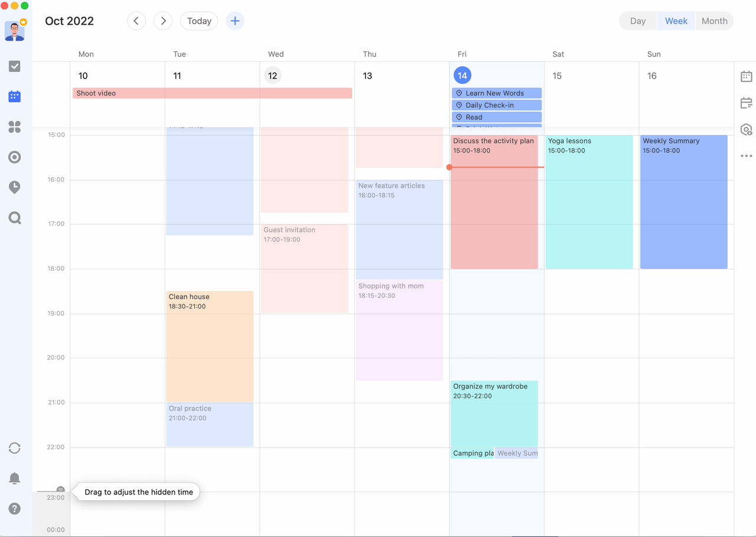Switch to Month view
This screenshot has width=756, height=537.
pos(714,21)
